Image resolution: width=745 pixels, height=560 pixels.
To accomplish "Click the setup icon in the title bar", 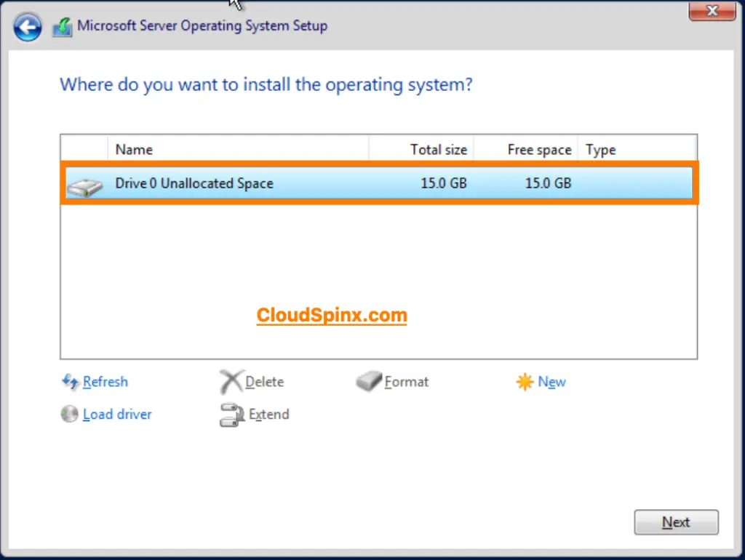I will coord(62,25).
